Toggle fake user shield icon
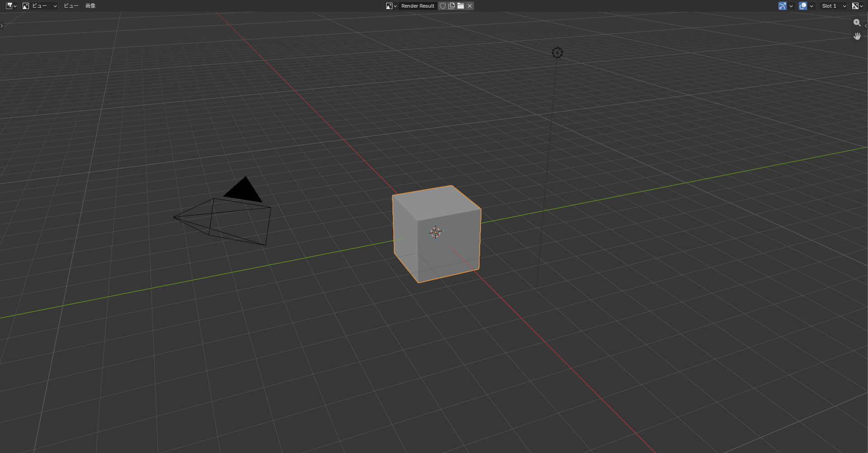This screenshot has width=868, height=453. (x=443, y=6)
